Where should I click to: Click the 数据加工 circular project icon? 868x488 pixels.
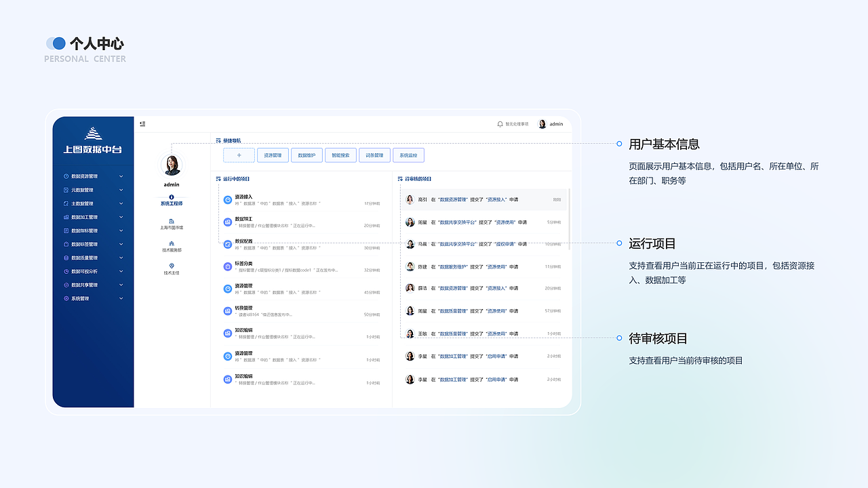[227, 222]
